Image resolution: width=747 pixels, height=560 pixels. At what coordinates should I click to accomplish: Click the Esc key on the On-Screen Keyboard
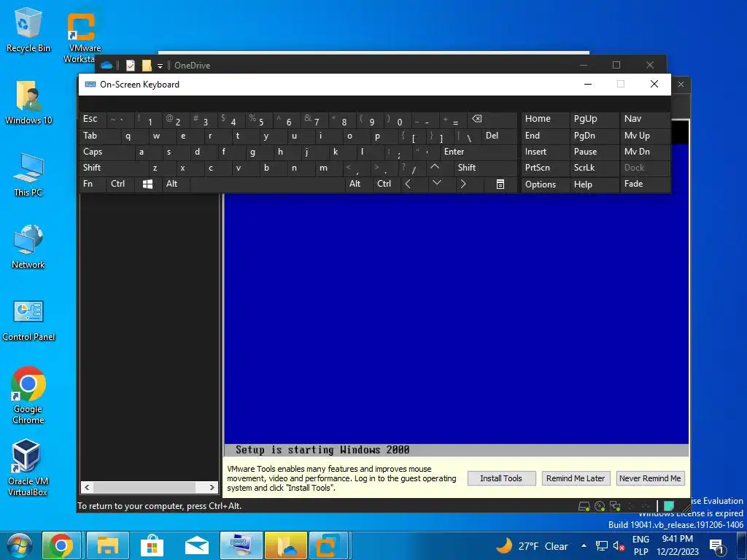[x=92, y=119]
